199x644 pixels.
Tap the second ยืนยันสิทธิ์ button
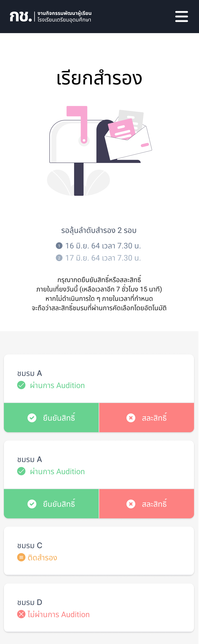coord(51,503)
